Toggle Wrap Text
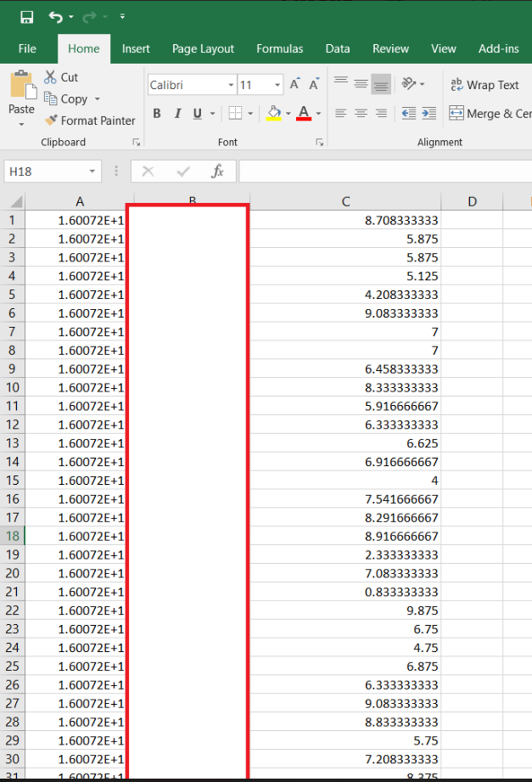 tap(485, 85)
